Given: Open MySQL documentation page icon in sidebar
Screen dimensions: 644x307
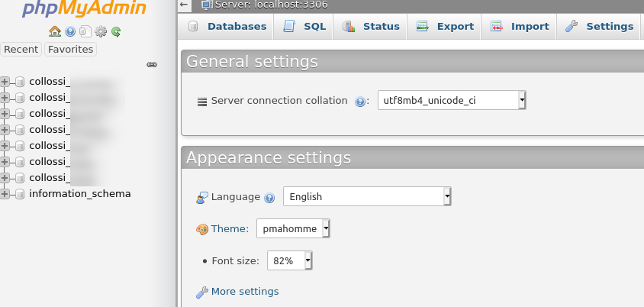Looking at the screenshot, I should point(85,31).
